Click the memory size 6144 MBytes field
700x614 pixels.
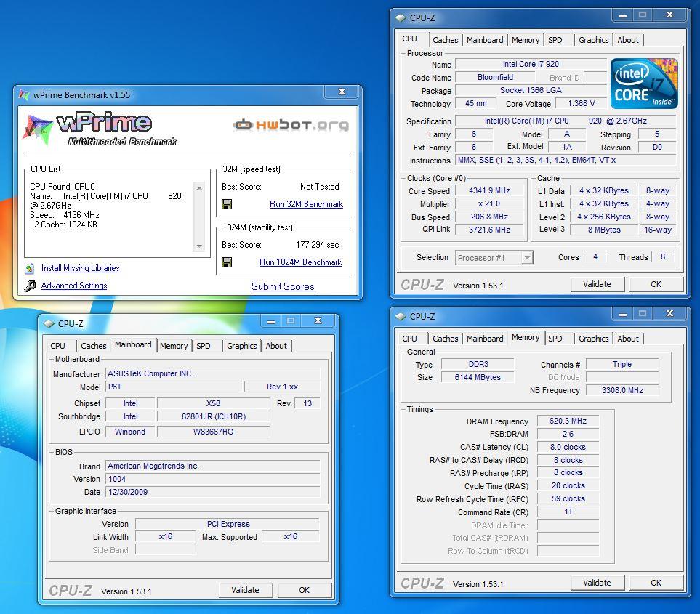pyautogui.click(x=478, y=378)
